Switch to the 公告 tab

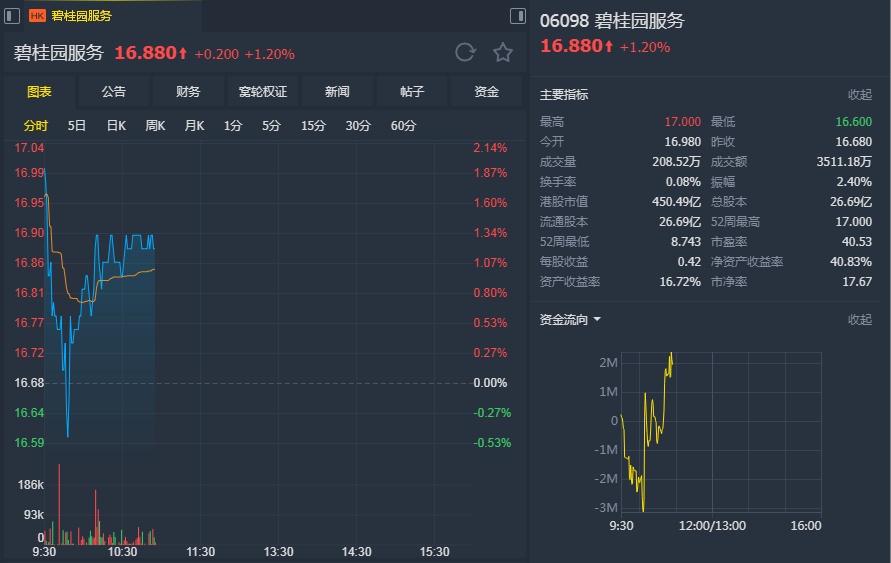(x=114, y=92)
